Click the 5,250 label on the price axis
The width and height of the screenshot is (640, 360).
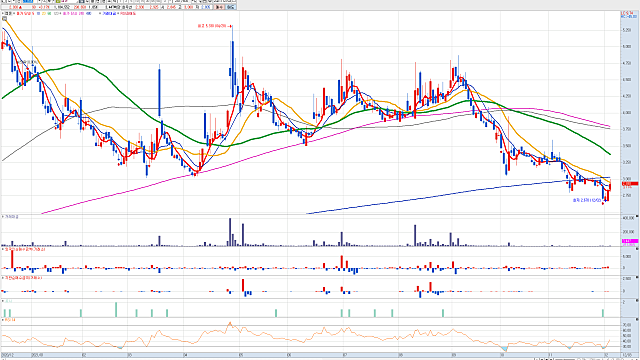tap(627, 30)
